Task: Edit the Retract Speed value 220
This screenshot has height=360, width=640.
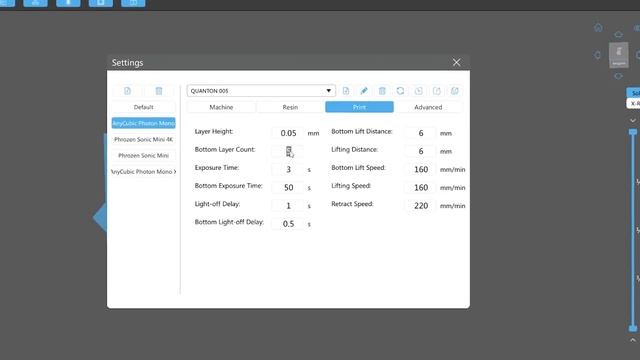Action: (x=421, y=206)
